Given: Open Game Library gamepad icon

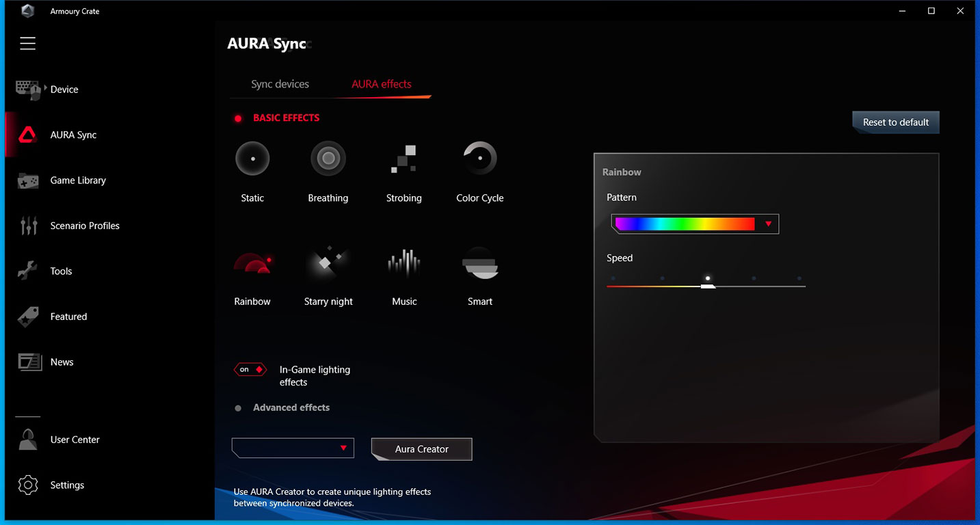Looking at the screenshot, I should click(x=28, y=180).
